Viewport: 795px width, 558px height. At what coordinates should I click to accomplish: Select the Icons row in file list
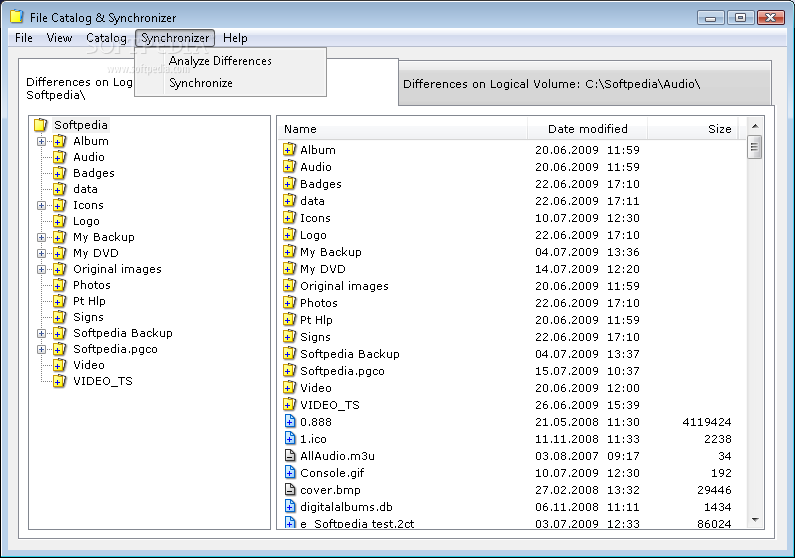[x=509, y=218]
